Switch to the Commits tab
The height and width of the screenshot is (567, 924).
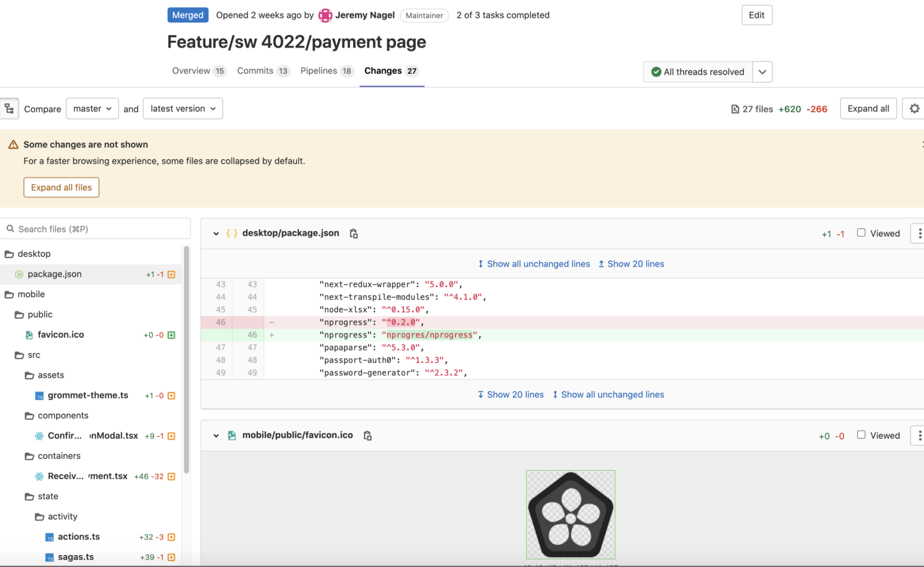tap(255, 71)
